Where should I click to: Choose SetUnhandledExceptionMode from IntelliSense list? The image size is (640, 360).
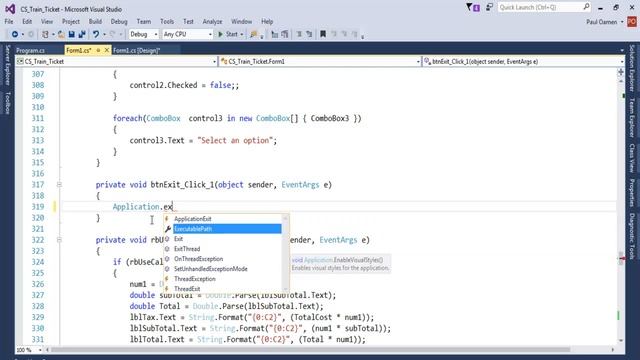223,269
